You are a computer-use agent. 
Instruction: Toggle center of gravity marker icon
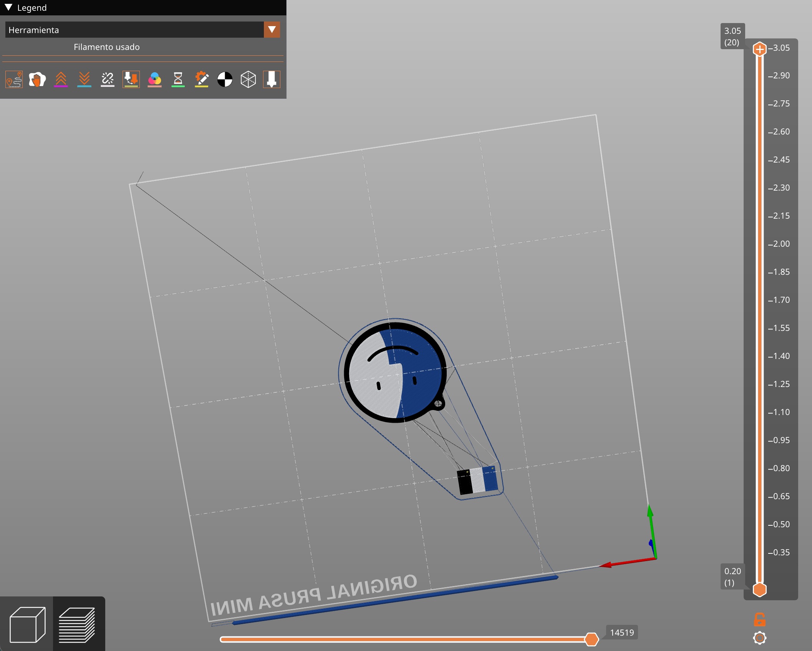225,80
